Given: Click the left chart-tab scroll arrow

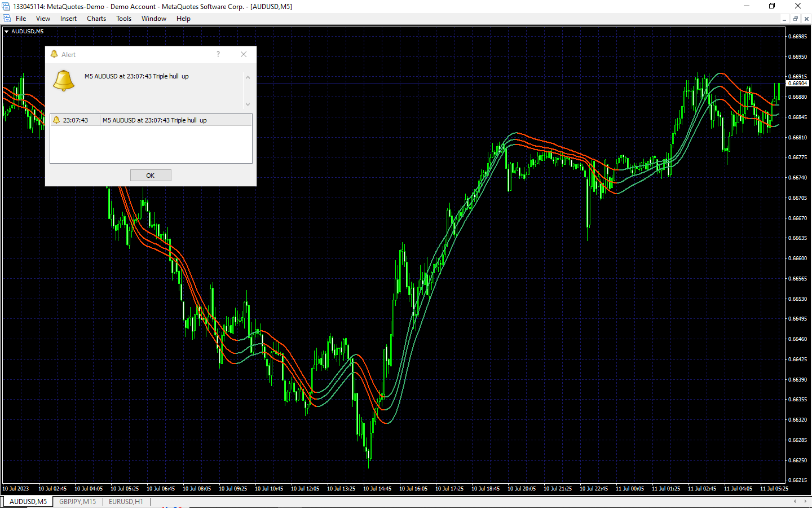Looking at the screenshot, I should [x=795, y=501].
